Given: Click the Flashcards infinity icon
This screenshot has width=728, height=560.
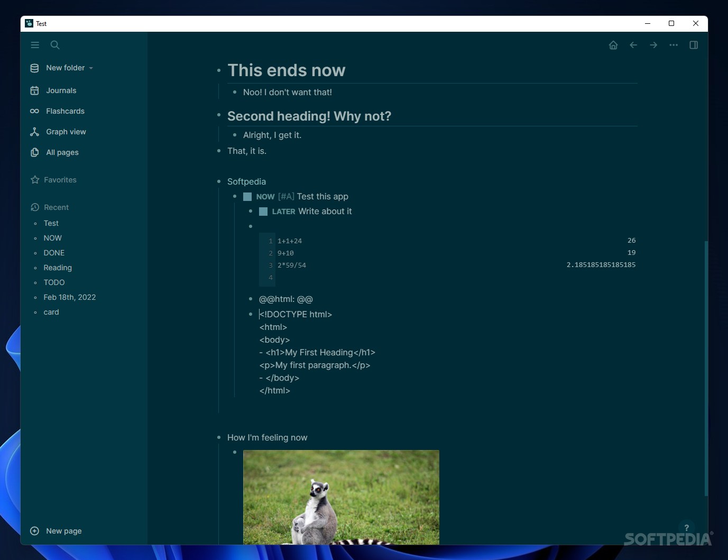Looking at the screenshot, I should (34, 111).
